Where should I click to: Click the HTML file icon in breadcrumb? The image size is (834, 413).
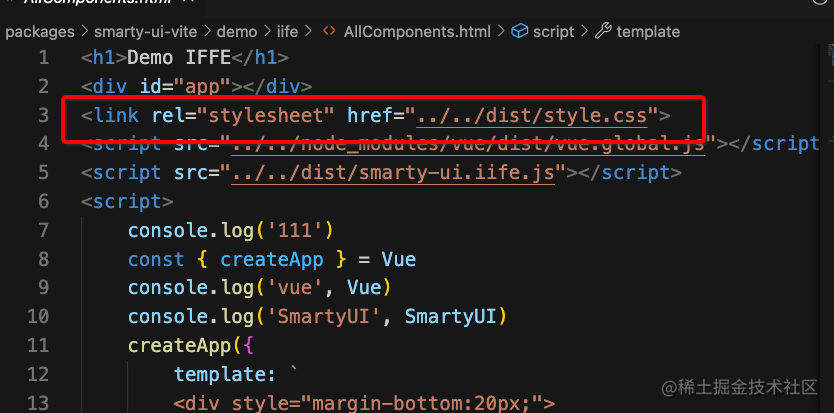click(327, 32)
